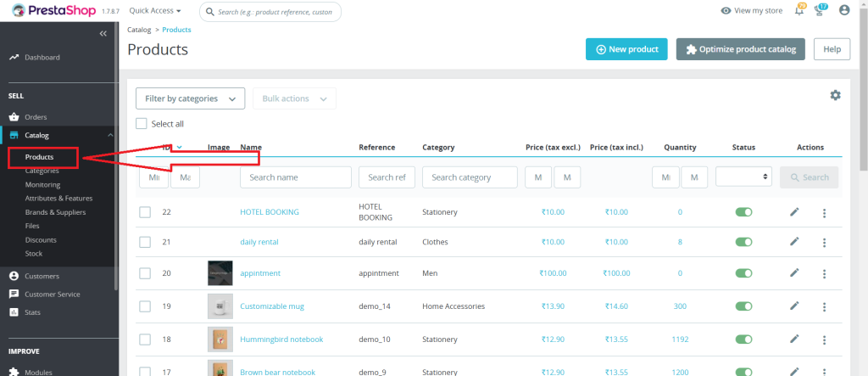Click the Orders basket icon
Image resolution: width=868 pixels, height=376 pixels.
pos(14,117)
